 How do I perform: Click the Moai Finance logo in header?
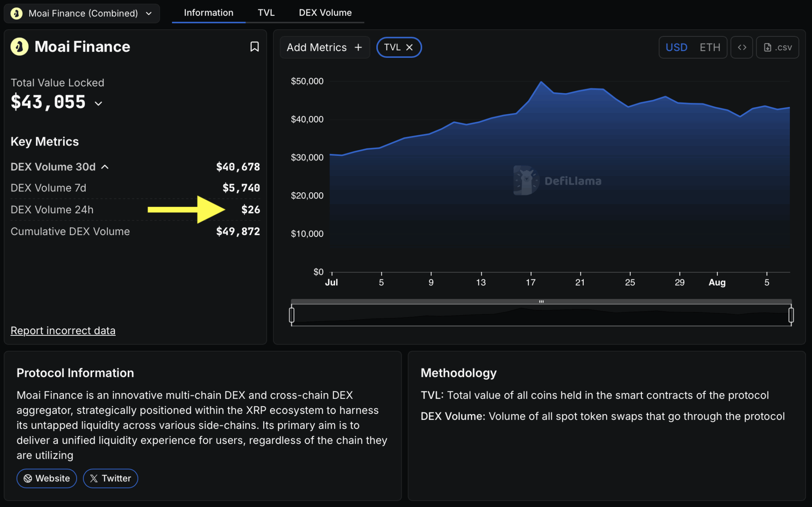click(x=19, y=47)
